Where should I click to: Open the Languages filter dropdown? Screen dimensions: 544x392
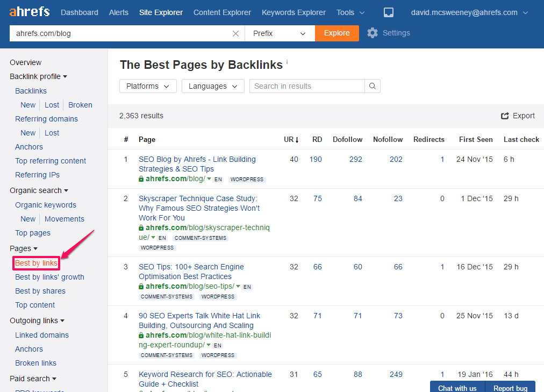point(213,86)
